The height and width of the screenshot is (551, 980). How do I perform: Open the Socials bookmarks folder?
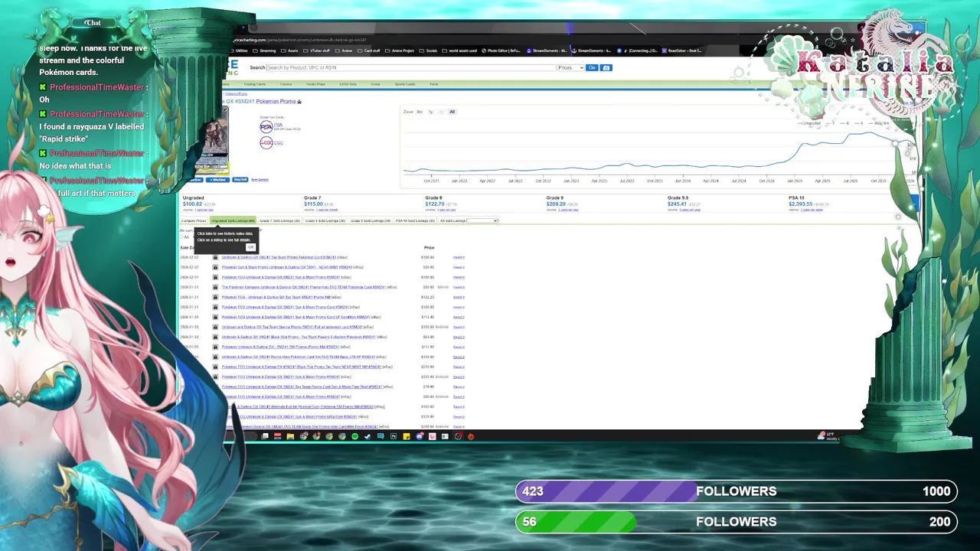[429, 51]
